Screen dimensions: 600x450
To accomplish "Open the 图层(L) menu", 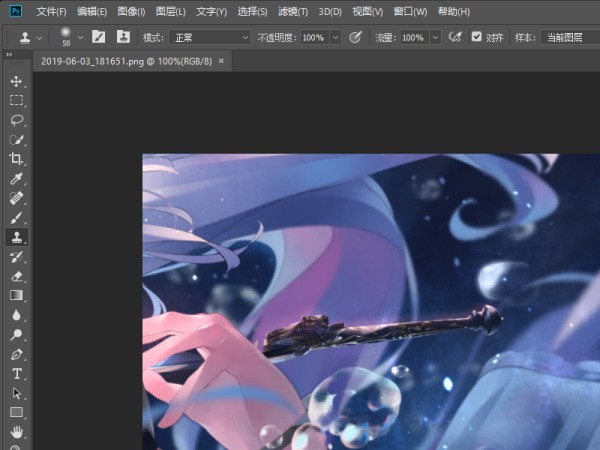I will click(171, 11).
